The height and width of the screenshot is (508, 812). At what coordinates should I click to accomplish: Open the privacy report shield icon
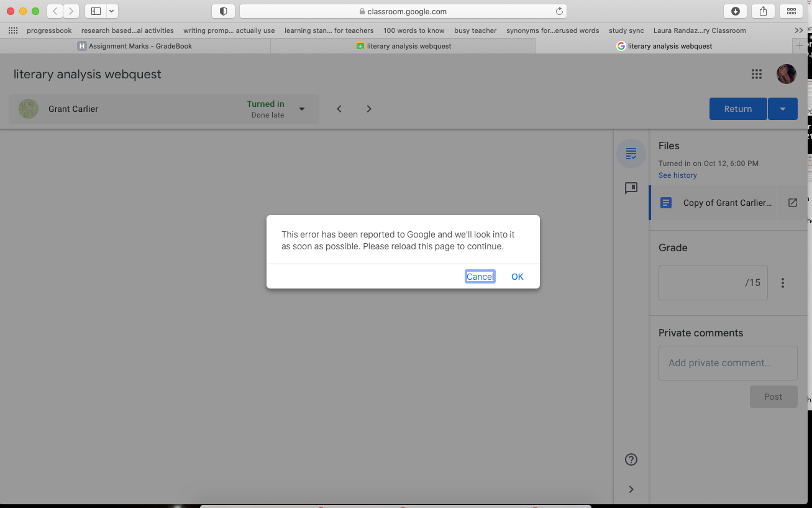tap(223, 11)
